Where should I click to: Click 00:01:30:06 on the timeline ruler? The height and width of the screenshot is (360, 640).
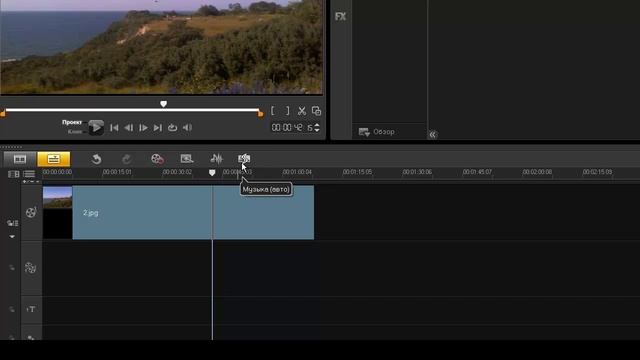pyautogui.click(x=417, y=172)
